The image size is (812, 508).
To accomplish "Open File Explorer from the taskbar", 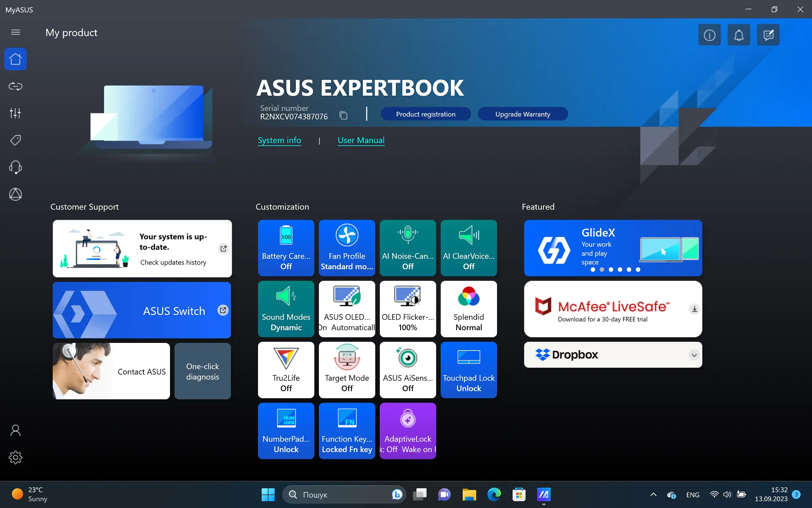I will [469, 494].
